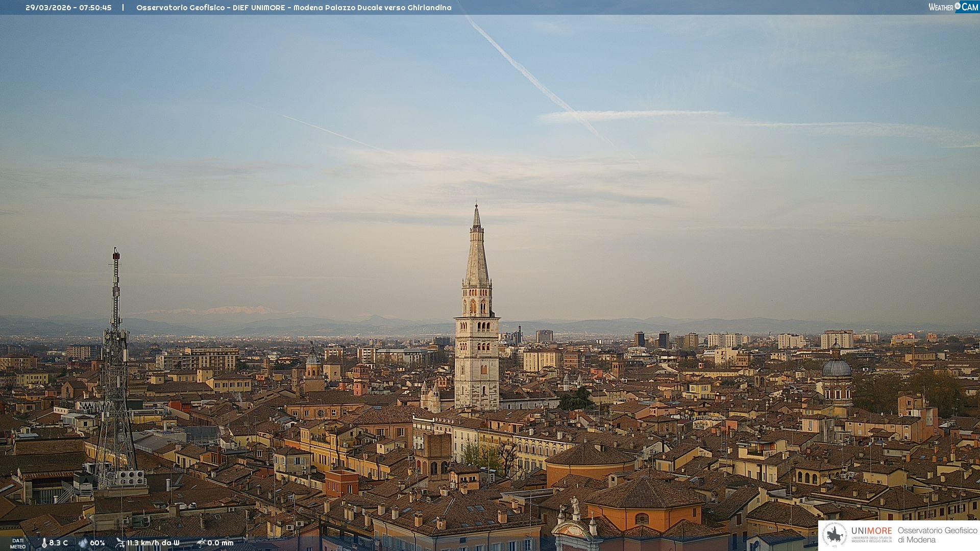The image size is (980, 551).
Task: Click the UNIMORE university seal emblem
Action: [x=835, y=535]
